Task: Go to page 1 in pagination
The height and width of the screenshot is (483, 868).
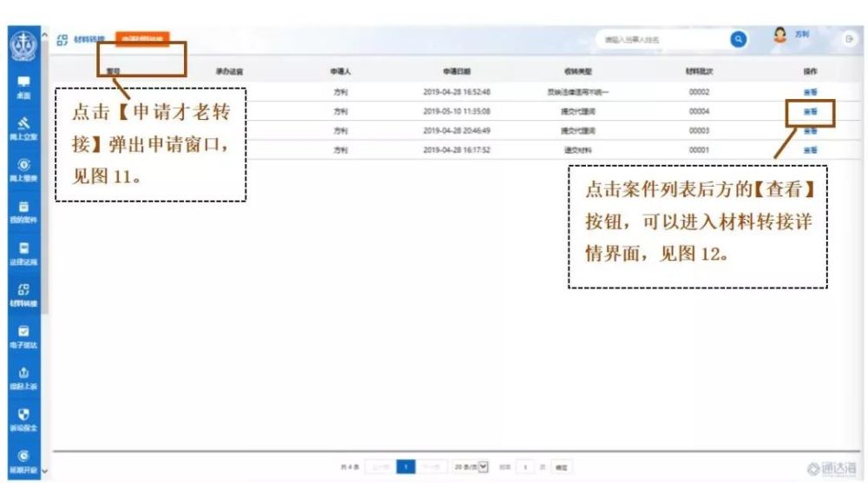Action: pos(405,467)
